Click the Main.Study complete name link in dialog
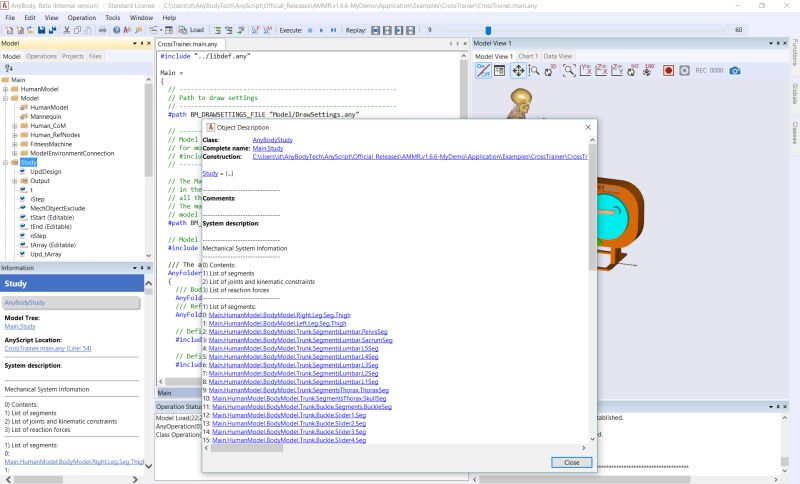The height and width of the screenshot is (484, 800). pyautogui.click(x=267, y=148)
